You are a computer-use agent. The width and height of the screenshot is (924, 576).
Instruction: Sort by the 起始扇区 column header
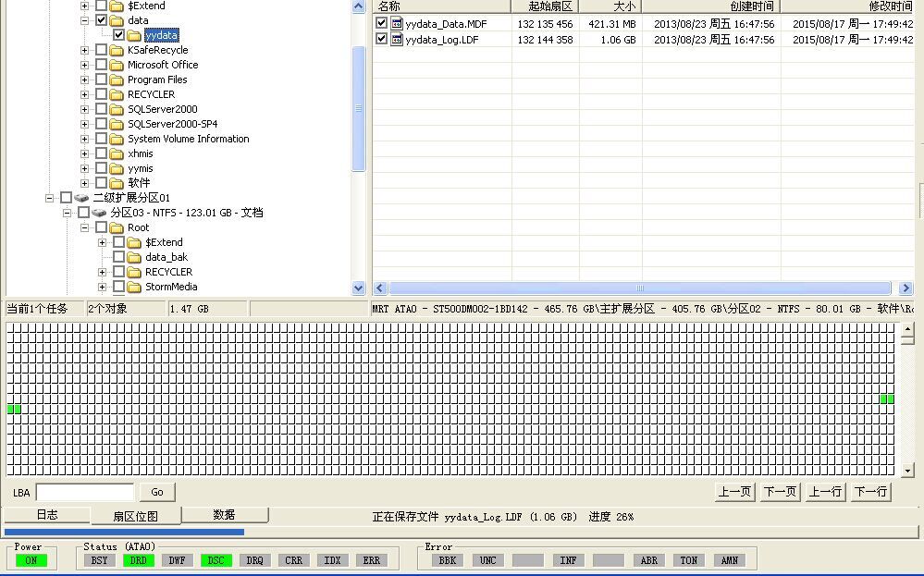click(545, 6)
